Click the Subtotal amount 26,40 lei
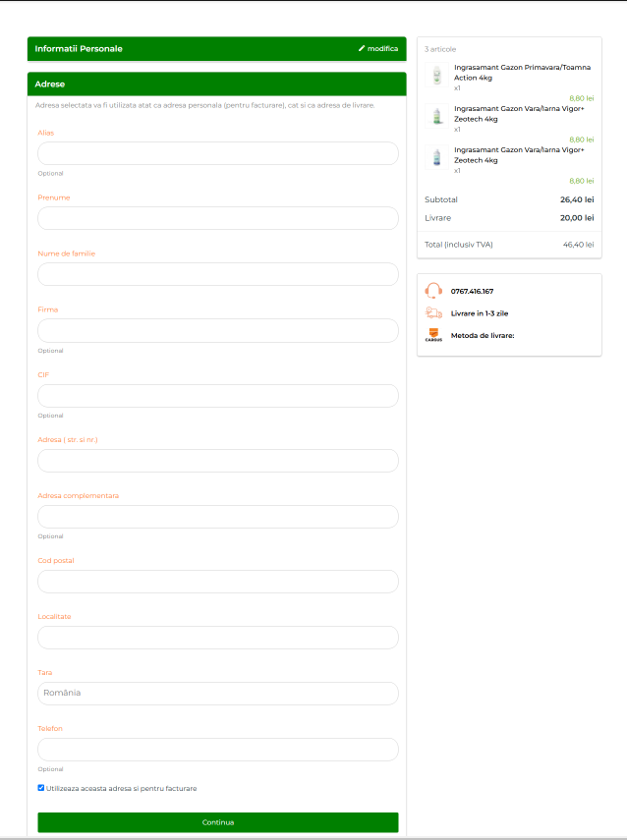Viewport: 627px width, 840px height. 577,199
